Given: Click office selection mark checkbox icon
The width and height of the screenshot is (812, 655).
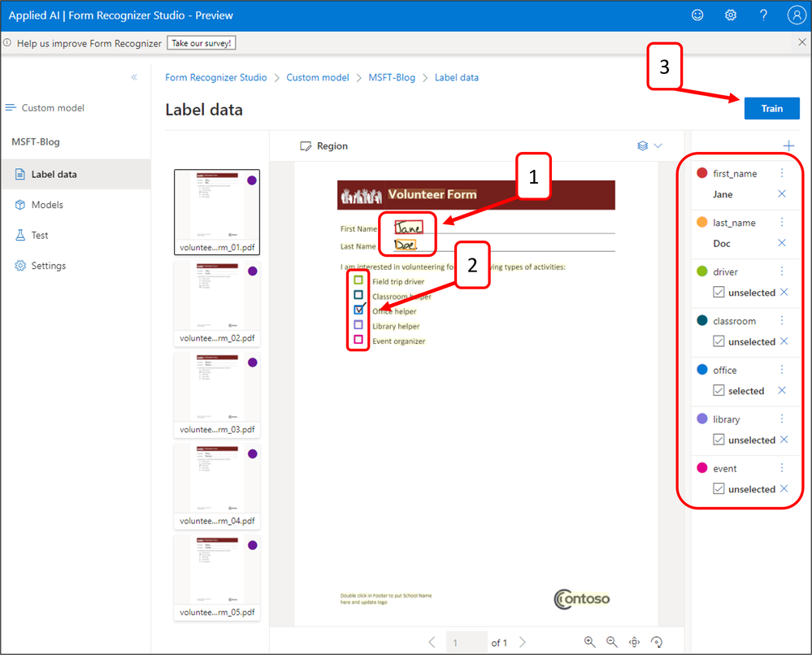Looking at the screenshot, I should (x=719, y=390).
